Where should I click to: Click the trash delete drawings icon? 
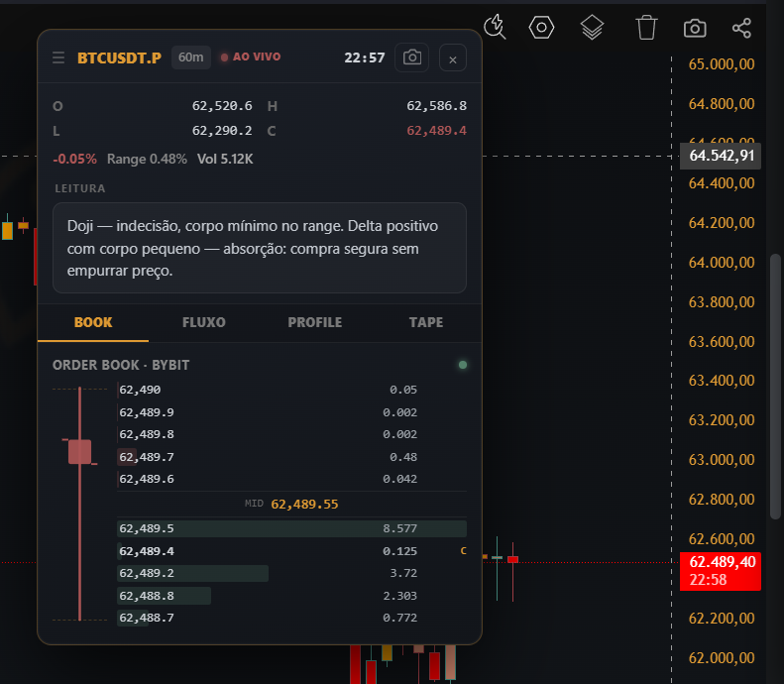[x=646, y=27]
